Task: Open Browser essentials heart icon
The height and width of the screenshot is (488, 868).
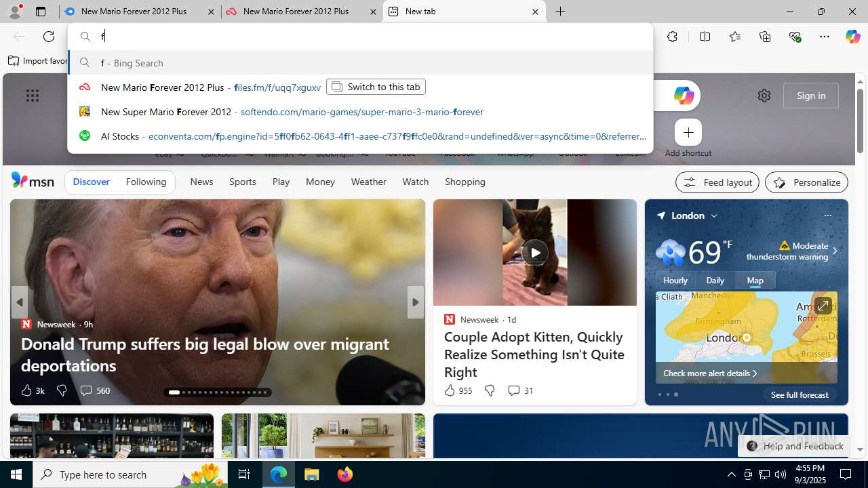Action: [795, 37]
